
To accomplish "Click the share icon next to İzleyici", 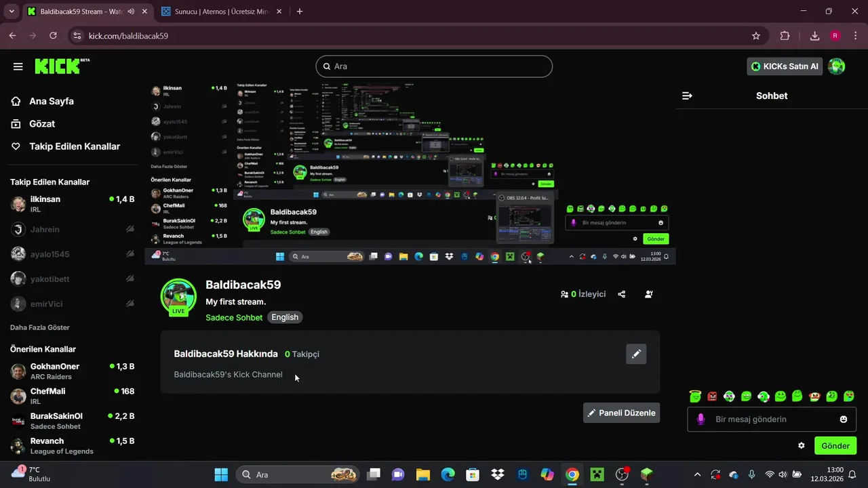I will [622, 294].
